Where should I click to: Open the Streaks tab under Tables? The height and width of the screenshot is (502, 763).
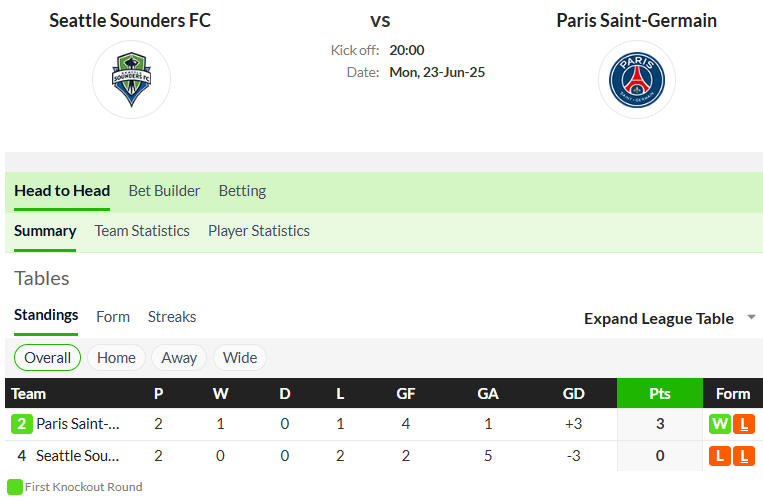172,317
